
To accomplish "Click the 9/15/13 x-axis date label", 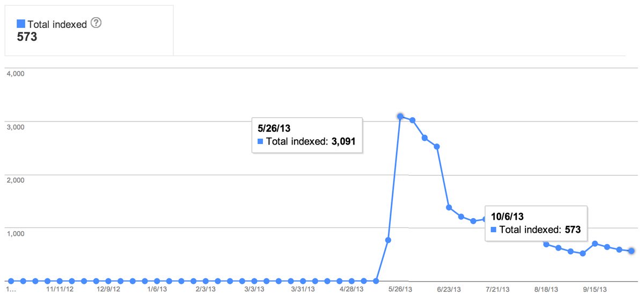I will click(596, 289).
